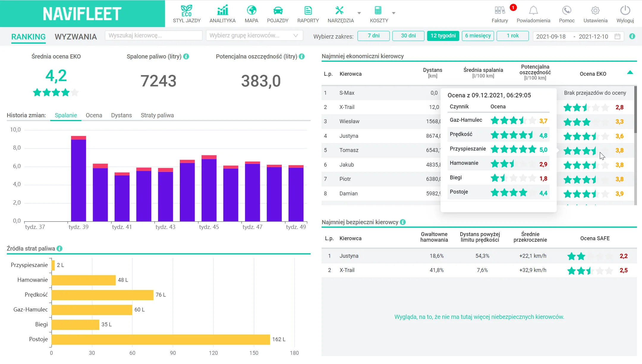Screen dimensions: 642x364
Task: Click the calendar icon in date range
Action: pyautogui.click(x=617, y=36)
